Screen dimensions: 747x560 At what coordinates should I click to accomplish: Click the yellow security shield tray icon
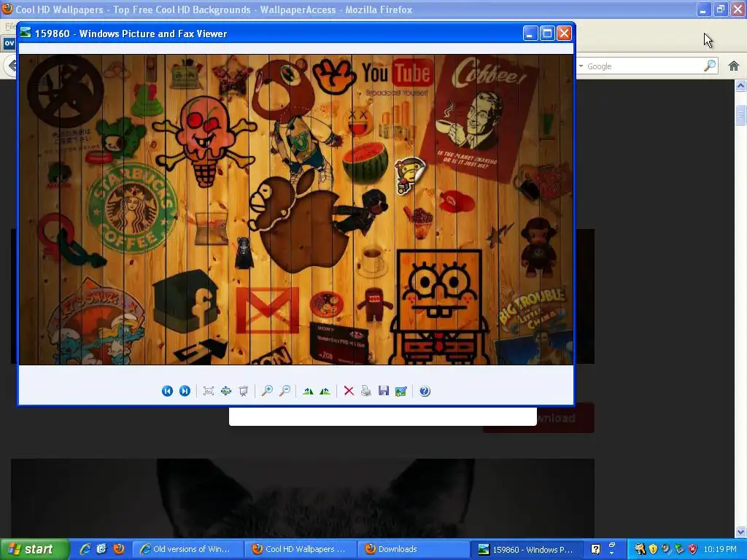(x=653, y=549)
